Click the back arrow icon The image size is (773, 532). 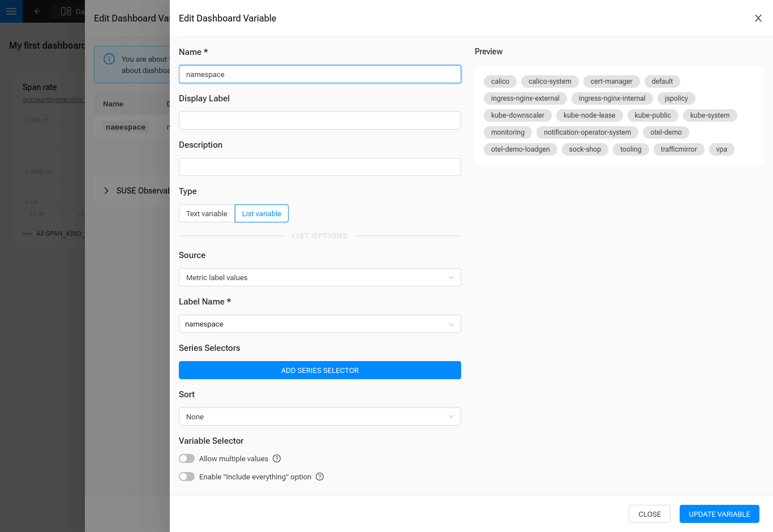point(37,11)
